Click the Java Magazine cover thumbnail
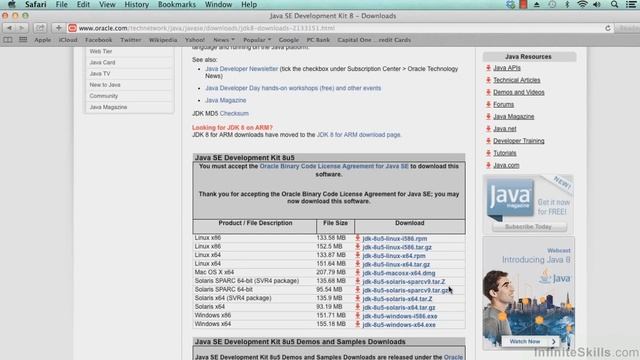The height and width of the screenshot is (360, 640). (510, 198)
